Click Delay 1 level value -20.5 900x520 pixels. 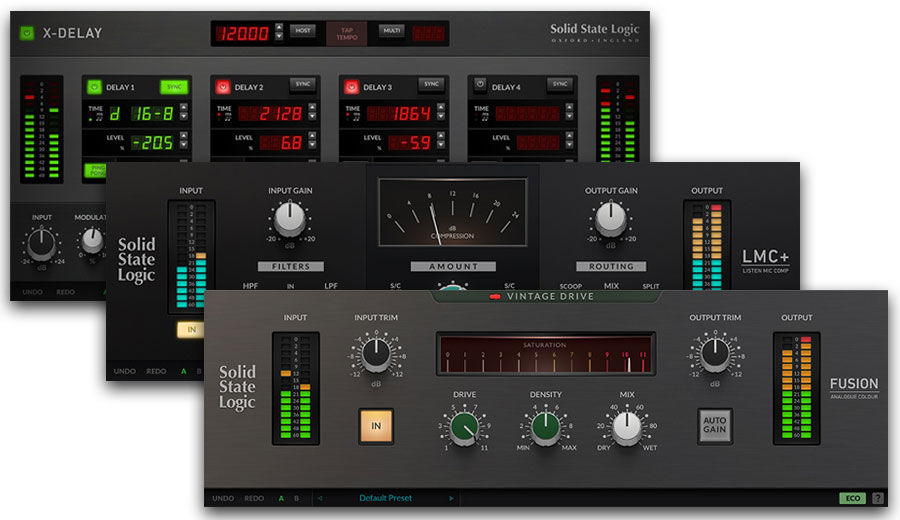tap(153, 142)
